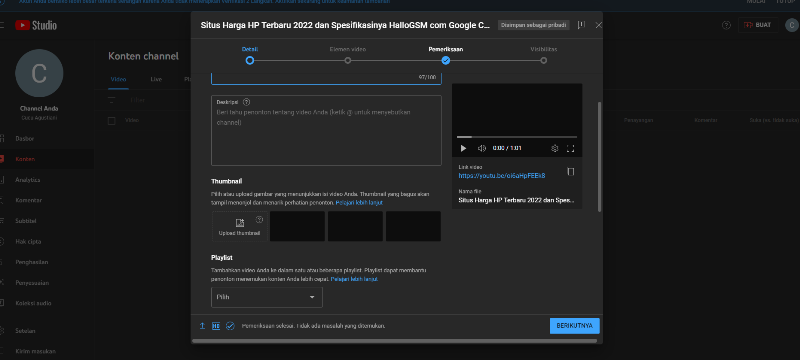
Task: Click the filter icon in content list
Action: 112,100
